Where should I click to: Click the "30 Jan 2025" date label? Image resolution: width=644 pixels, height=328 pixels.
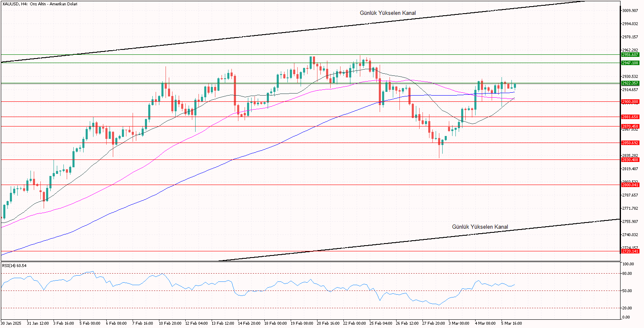tap(10, 323)
